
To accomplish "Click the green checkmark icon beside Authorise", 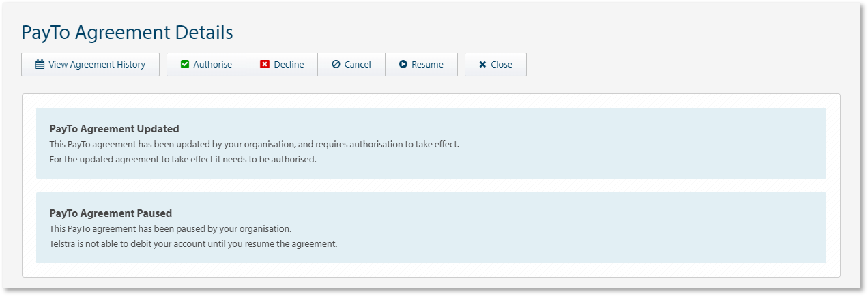I will (185, 65).
